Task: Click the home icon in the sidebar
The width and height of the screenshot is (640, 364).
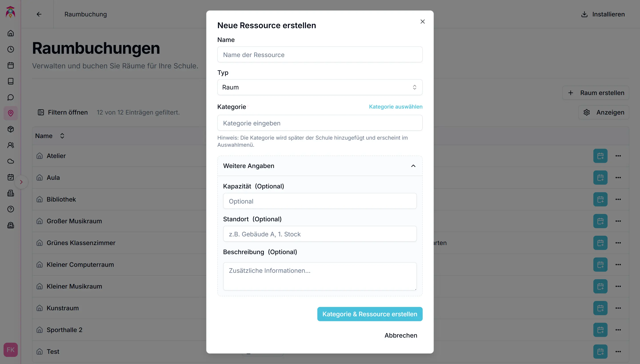Action: [10, 33]
